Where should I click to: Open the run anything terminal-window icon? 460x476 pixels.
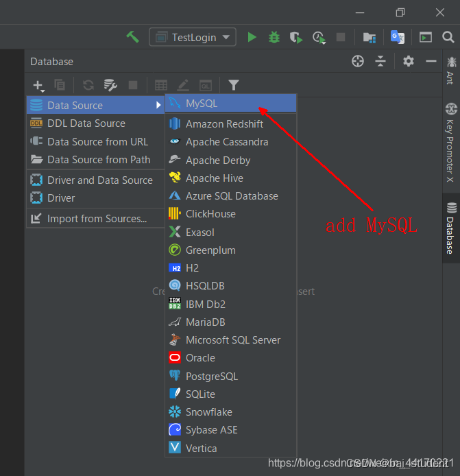pos(426,37)
